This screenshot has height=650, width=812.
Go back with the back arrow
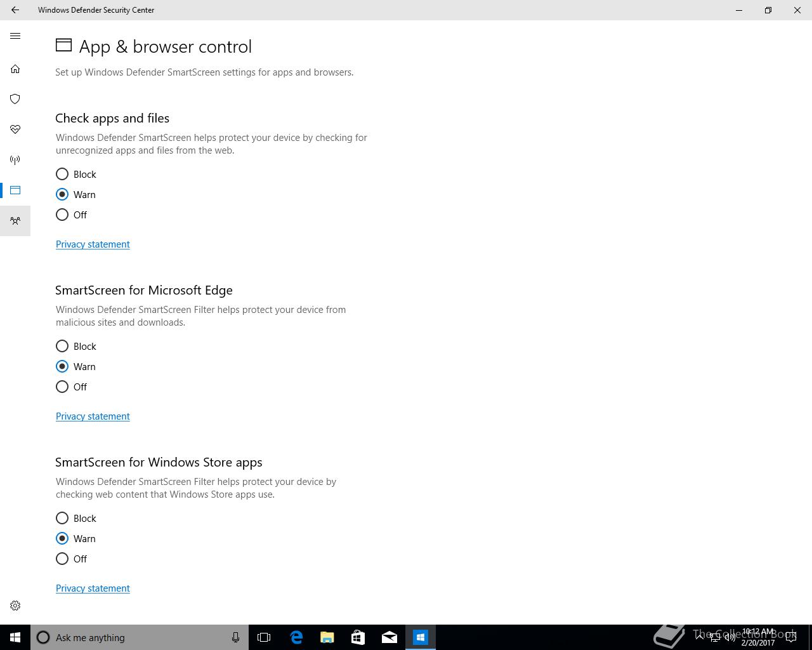tap(15, 10)
